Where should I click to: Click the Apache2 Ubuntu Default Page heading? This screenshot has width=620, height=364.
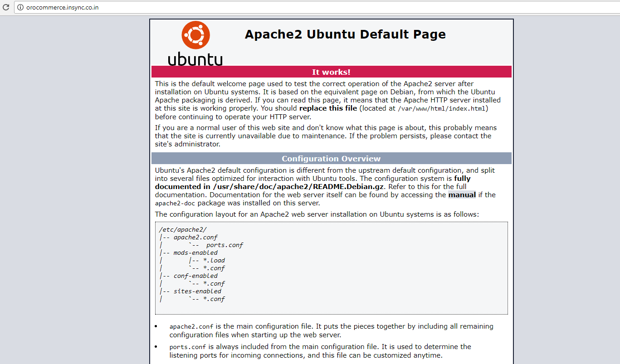click(345, 34)
